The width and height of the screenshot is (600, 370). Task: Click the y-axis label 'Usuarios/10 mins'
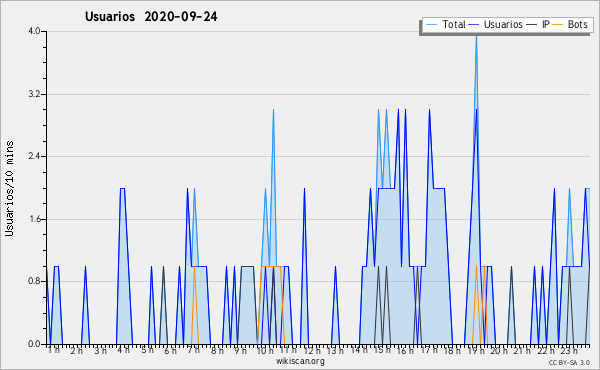9,188
